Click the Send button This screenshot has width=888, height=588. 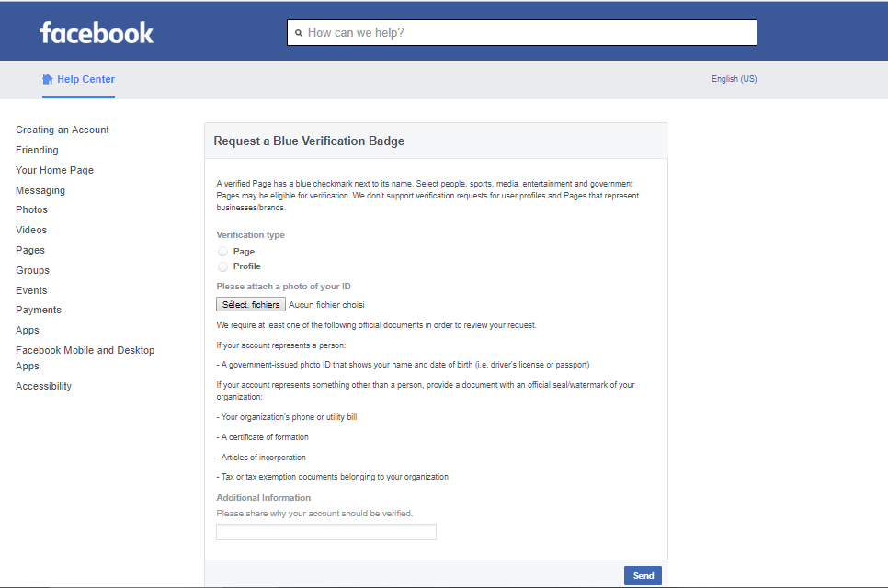(643, 575)
